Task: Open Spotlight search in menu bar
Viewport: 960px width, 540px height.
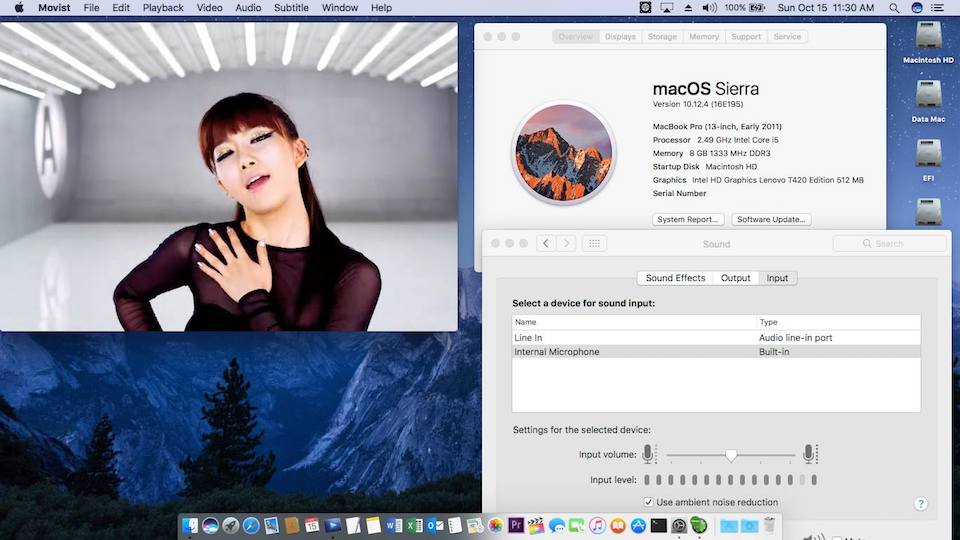Action: [x=894, y=8]
